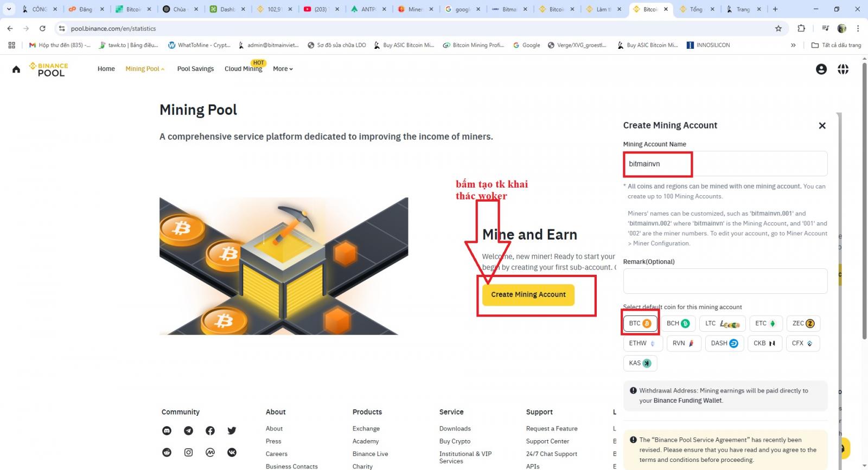Open the Chrome apps grid shortcut

click(11, 45)
